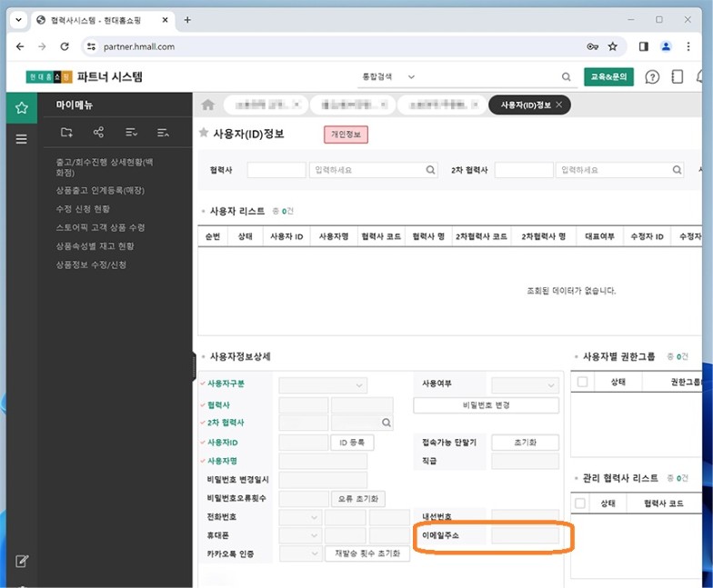Click the edit note icon at sidebar bottom
The width and height of the screenshot is (713, 588).
[x=22, y=562]
